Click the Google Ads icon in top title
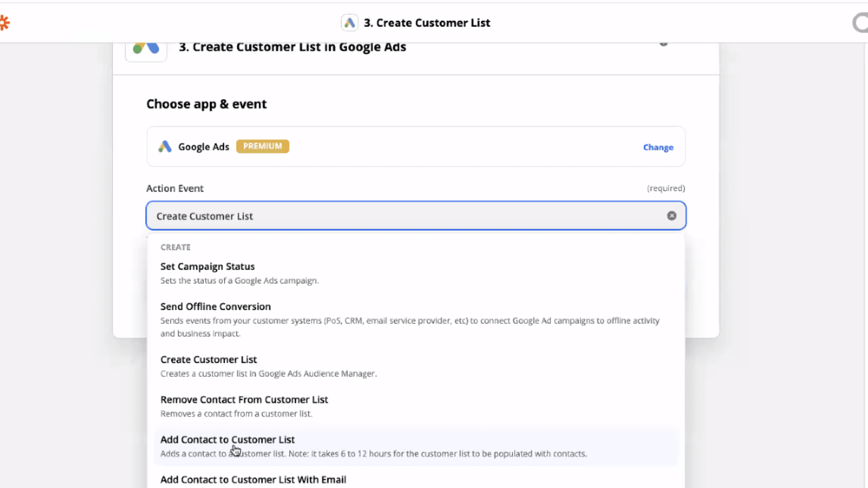This screenshot has width=868, height=488. pyautogui.click(x=350, y=23)
